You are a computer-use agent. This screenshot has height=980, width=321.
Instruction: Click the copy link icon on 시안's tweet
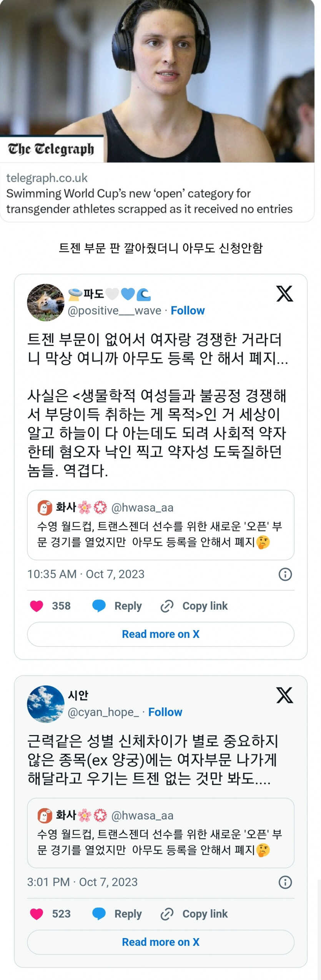(x=167, y=914)
